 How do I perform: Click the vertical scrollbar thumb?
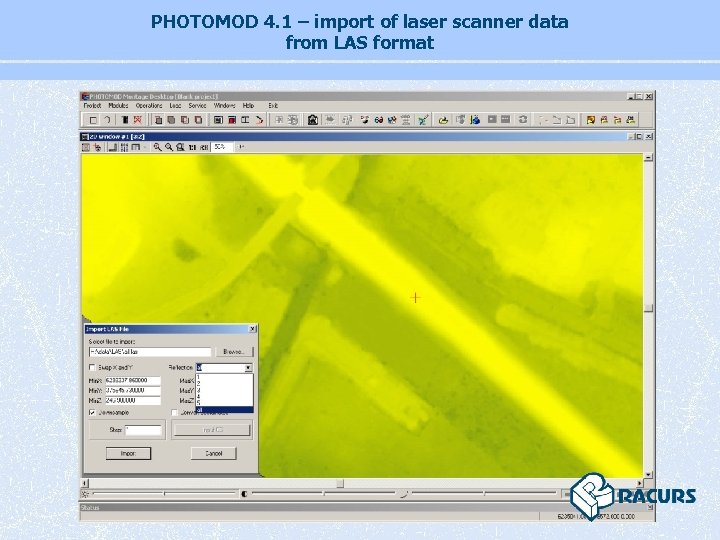pyautogui.click(x=648, y=308)
